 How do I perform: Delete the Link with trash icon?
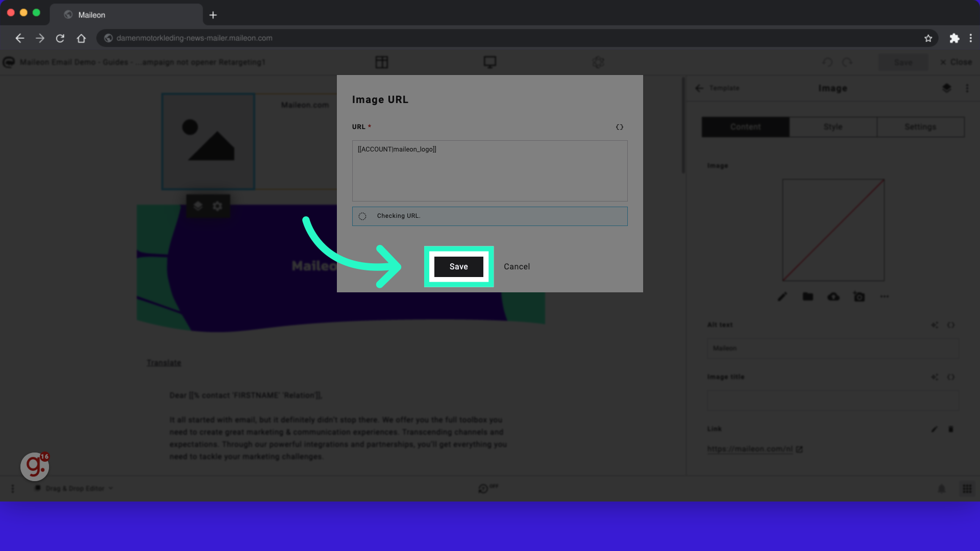pyautogui.click(x=951, y=429)
